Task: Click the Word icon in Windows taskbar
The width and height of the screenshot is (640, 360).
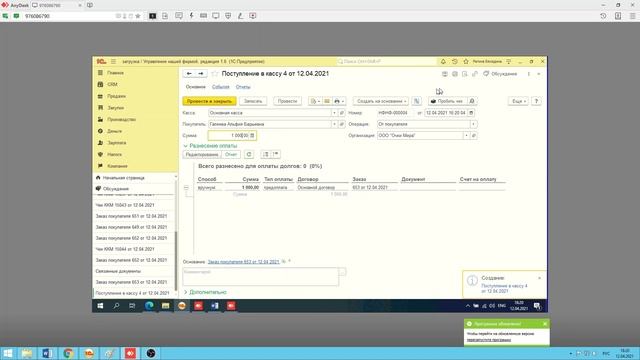Action: 47,353
